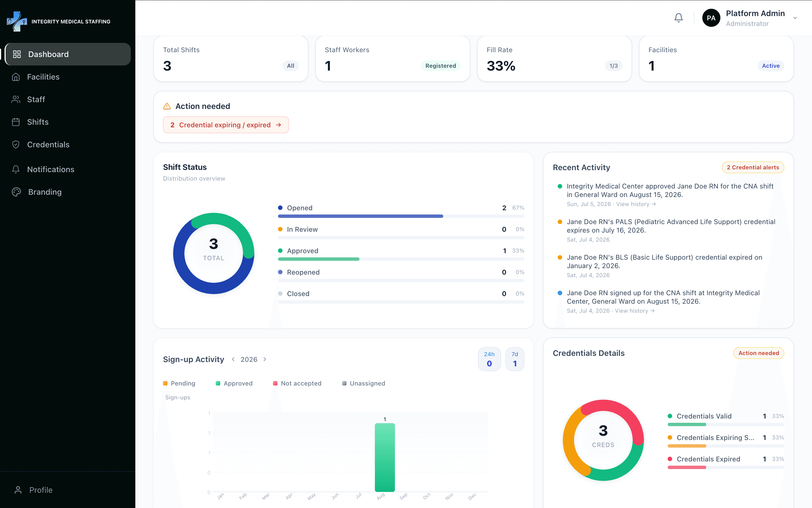Toggle Not accepted legend in chart
The width and height of the screenshot is (812, 508).
coord(297,383)
